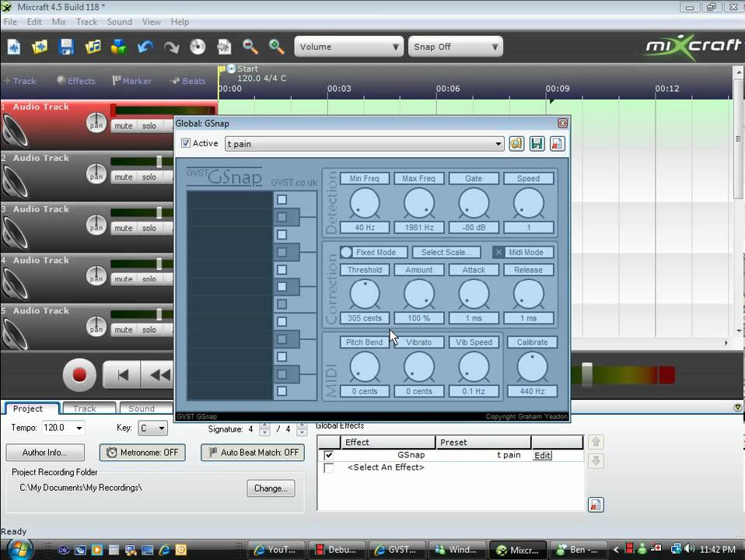
Task: Click the New Project toolbar icon
Action: click(14, 47)
